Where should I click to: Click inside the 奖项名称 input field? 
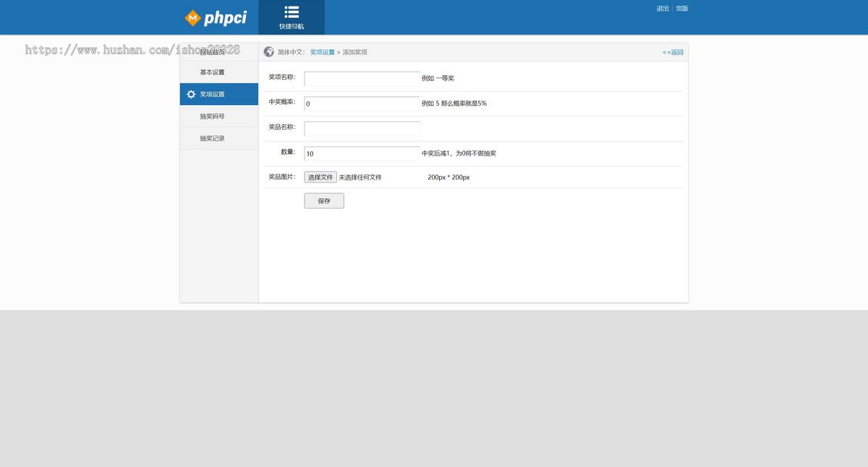click(361, 78)
